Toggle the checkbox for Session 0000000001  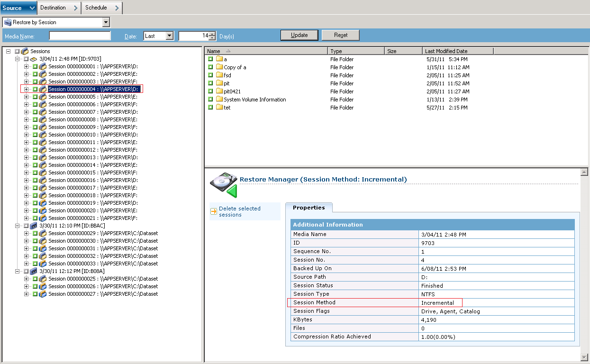pyautogui.click(x=35, y=66)
